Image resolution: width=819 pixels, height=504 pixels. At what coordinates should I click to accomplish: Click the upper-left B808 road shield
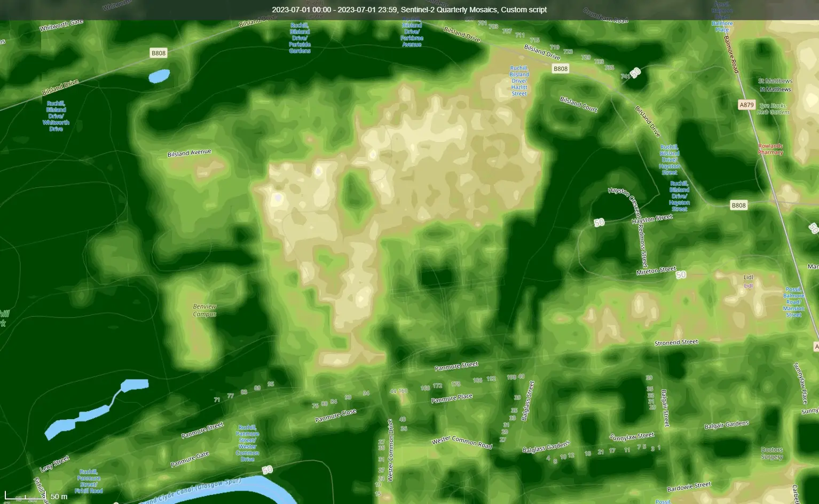coord(158,53)
